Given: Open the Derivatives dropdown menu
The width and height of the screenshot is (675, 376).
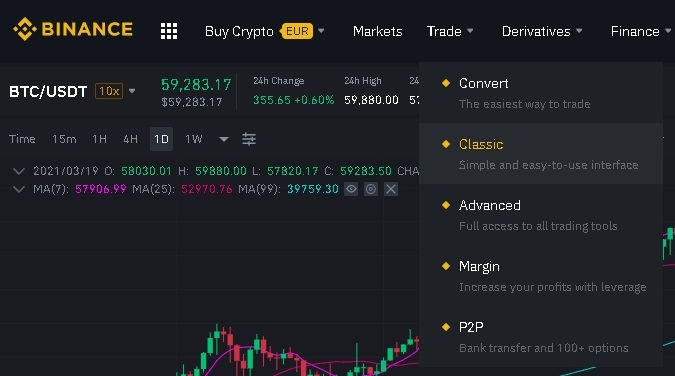Looking at the screenshot, I should [x=542, y=31].
